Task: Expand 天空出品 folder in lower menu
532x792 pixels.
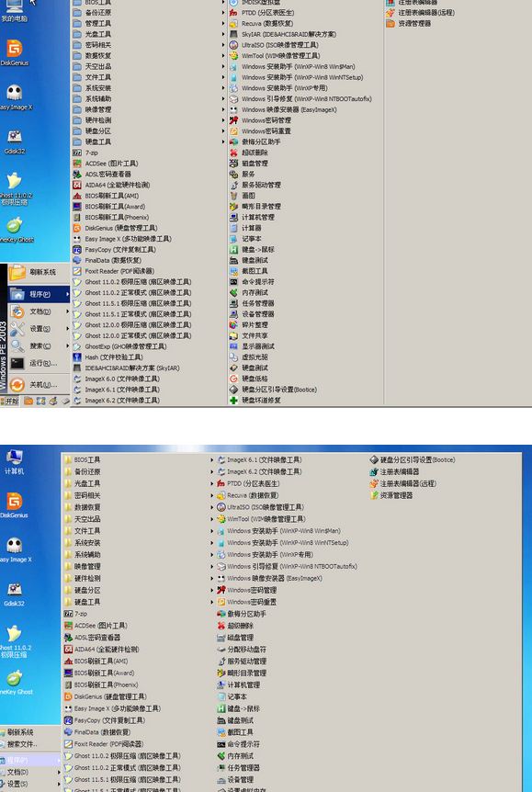Action: [140, 519]
